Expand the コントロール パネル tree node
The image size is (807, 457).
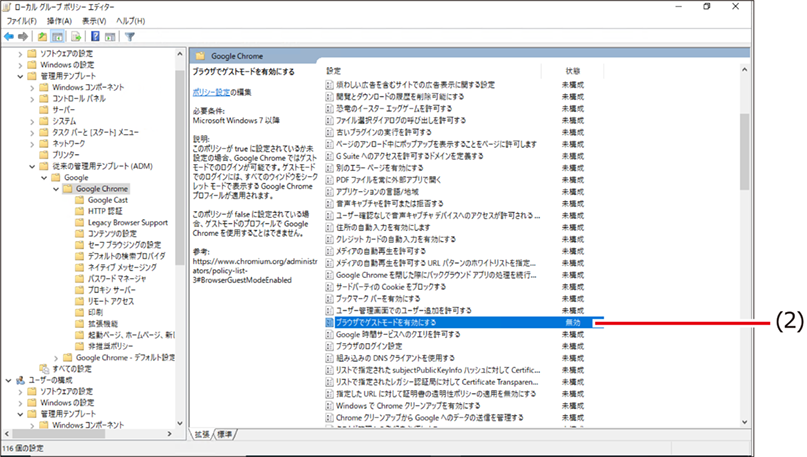coord(32,99)
